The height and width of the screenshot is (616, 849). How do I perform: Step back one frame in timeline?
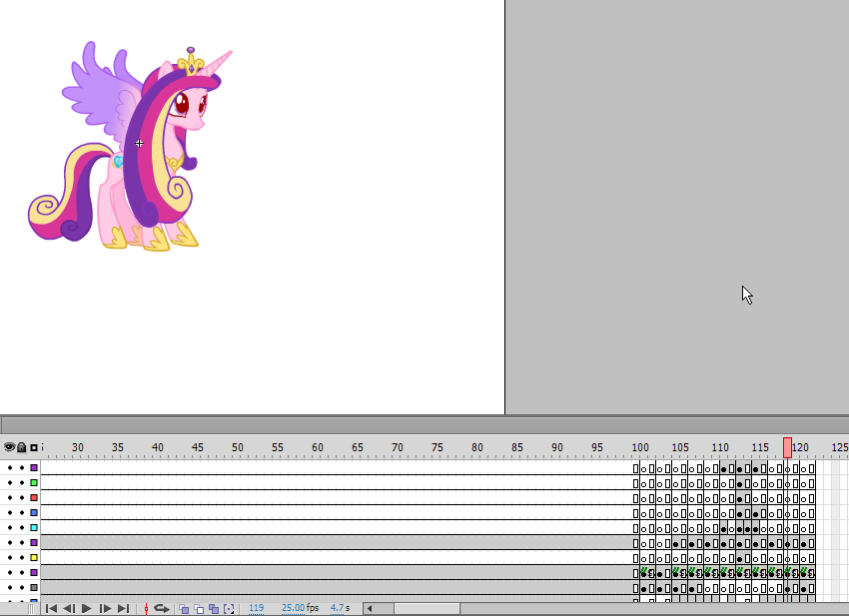tap(69, 608)
